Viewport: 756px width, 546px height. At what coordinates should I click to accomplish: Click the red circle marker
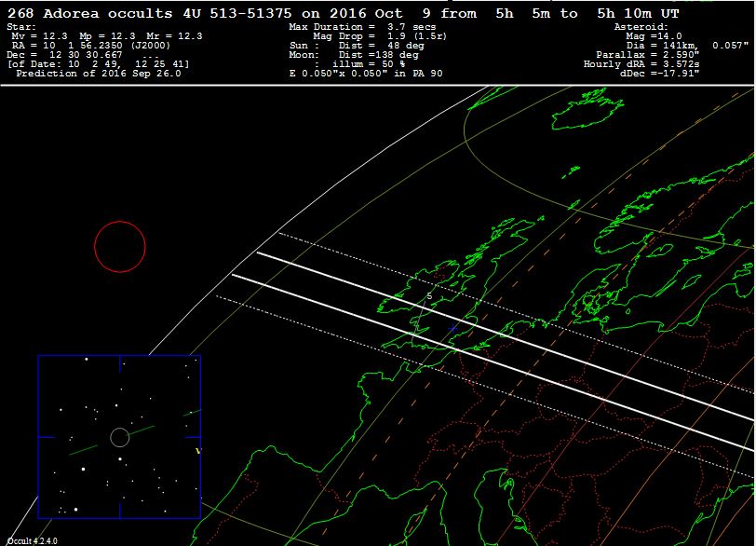point(120,247)
